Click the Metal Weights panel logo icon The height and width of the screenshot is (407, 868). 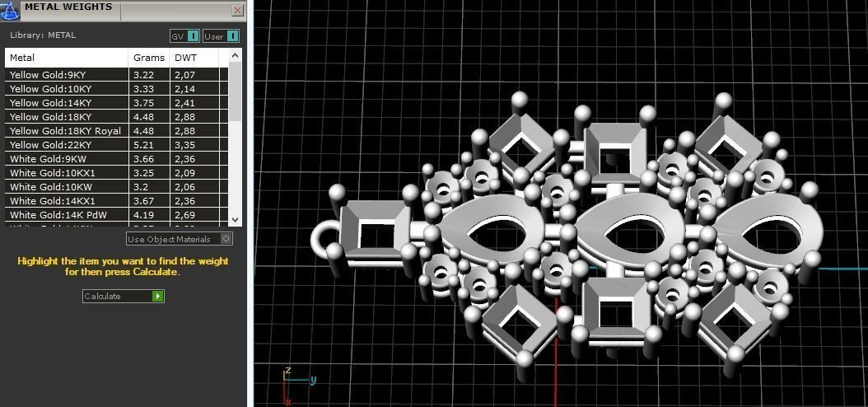(x=11, y=10)
